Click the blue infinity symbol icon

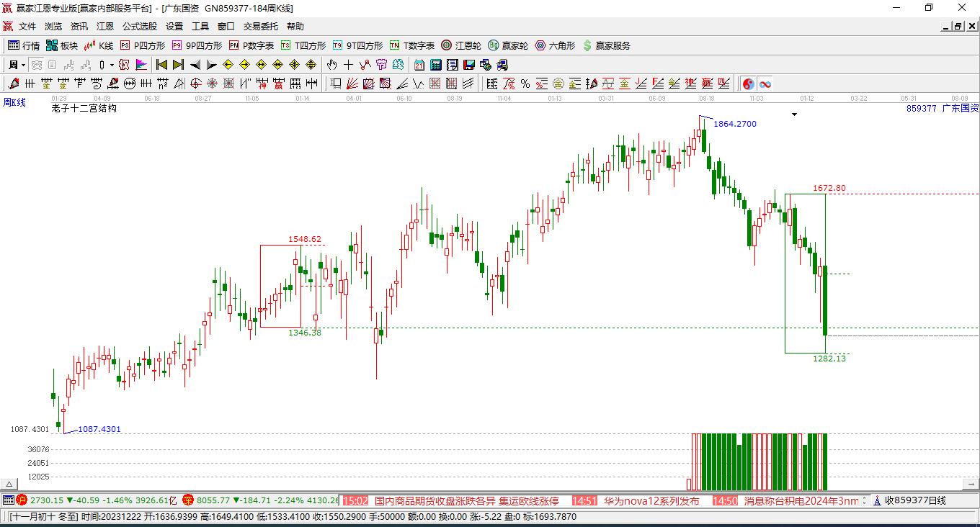coord(765,84)
